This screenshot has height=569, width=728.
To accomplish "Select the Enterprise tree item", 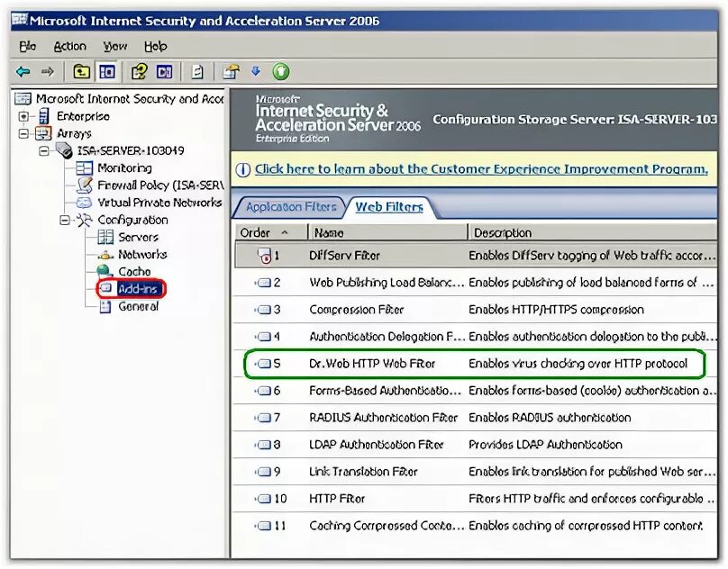I will [x=83, y=116].
